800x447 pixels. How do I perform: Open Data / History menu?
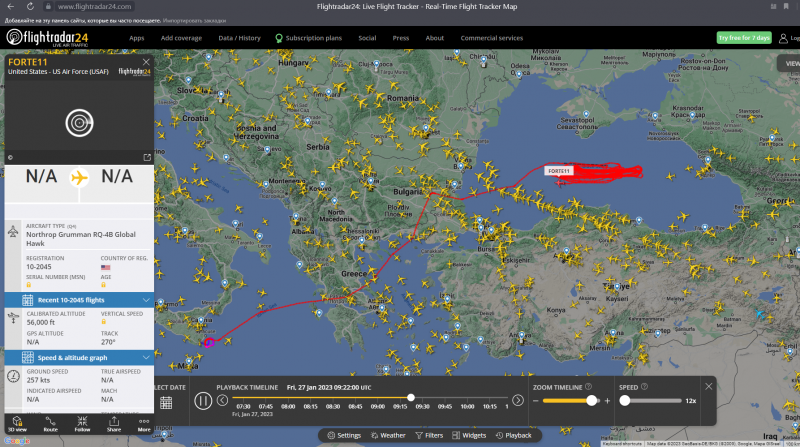click(x=239, y=38)
